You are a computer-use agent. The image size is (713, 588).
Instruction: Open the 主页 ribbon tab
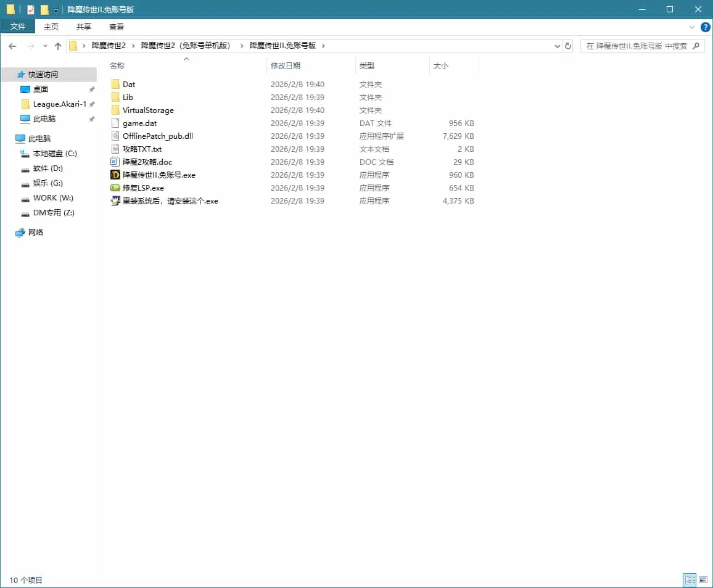coord(51,27)
